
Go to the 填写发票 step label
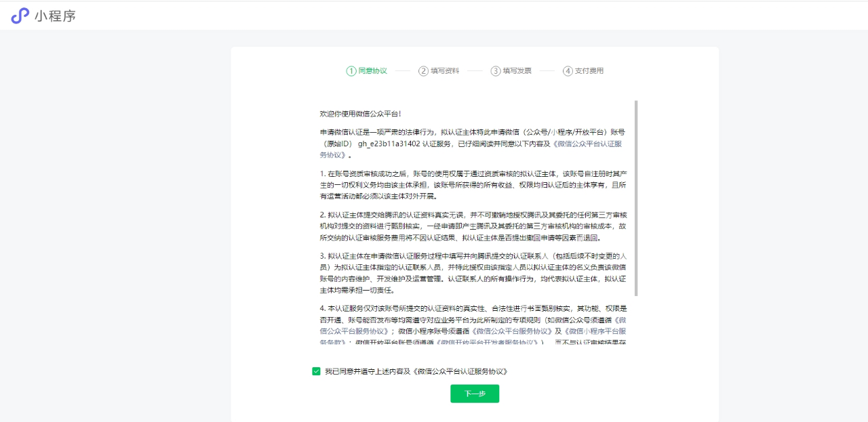coord(517,71)
